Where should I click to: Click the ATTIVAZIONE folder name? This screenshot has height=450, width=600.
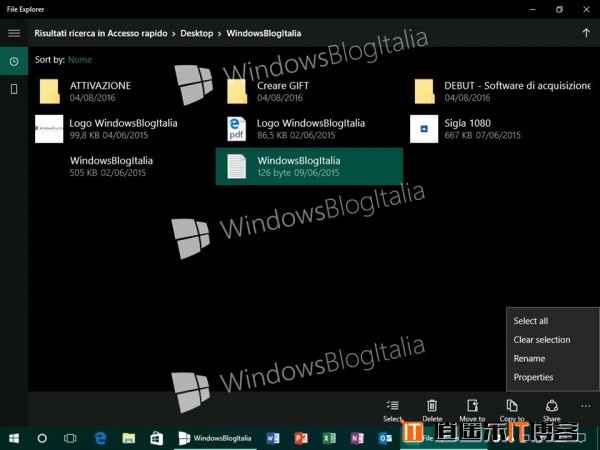pos(100,86)
